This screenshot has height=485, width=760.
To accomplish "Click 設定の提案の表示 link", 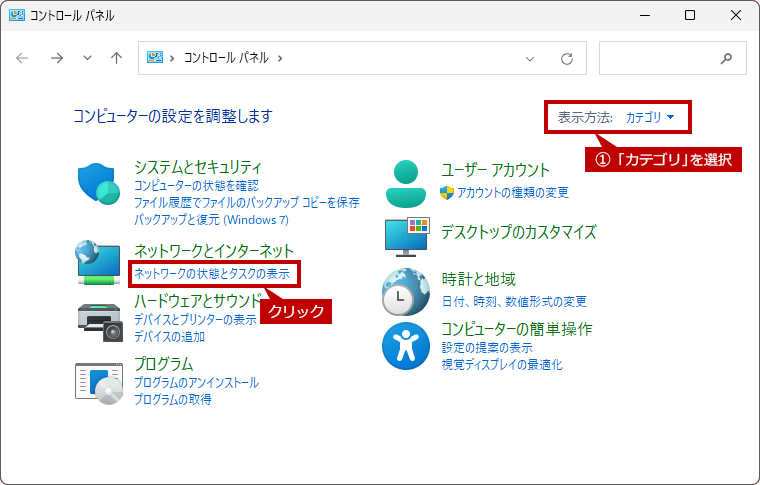I will (487, 348).
